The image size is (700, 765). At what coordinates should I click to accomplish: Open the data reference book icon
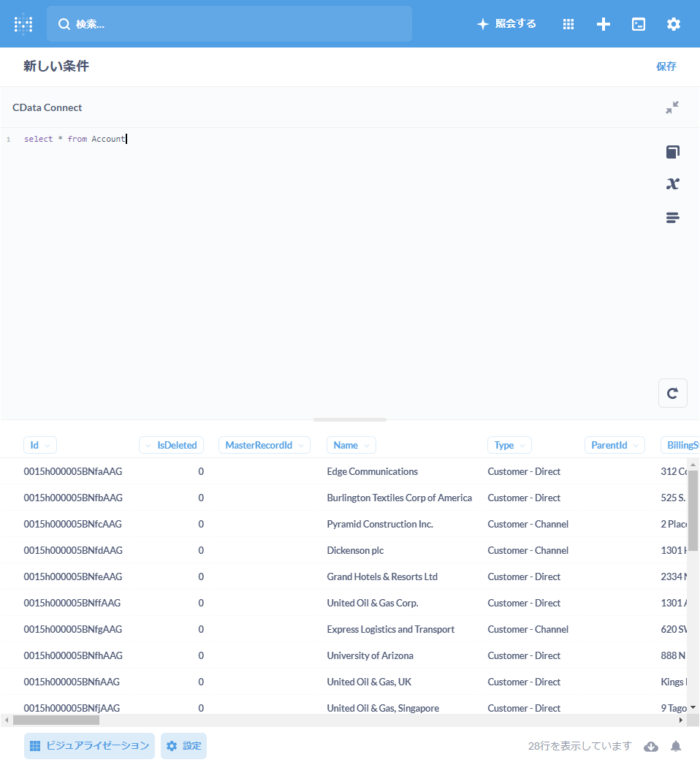coord(673,152)
